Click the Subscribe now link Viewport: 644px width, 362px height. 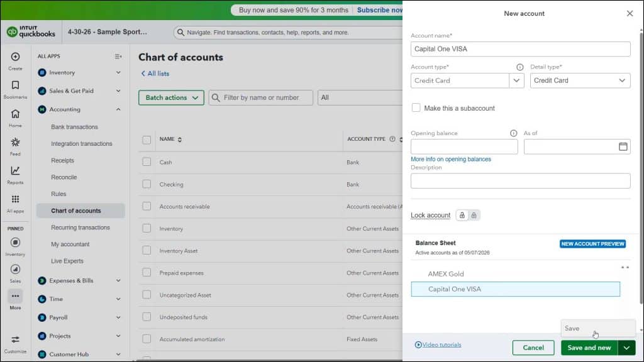click(x=379, y=10)
